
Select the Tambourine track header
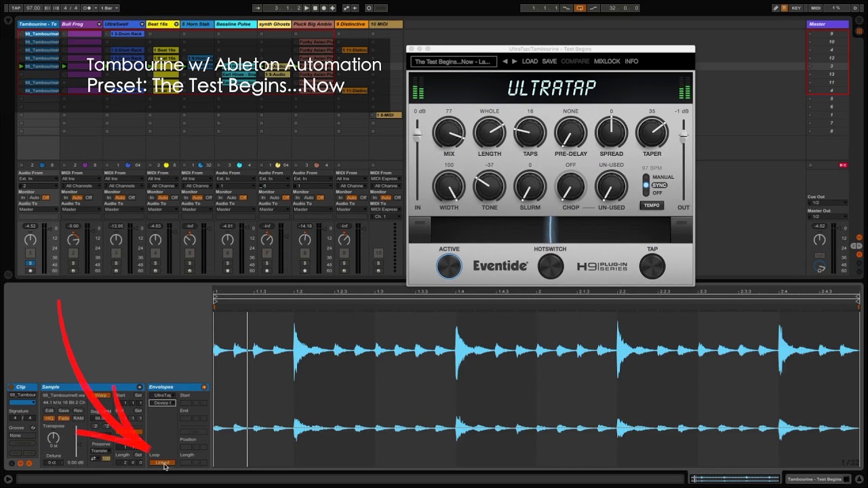click(39, 24)
